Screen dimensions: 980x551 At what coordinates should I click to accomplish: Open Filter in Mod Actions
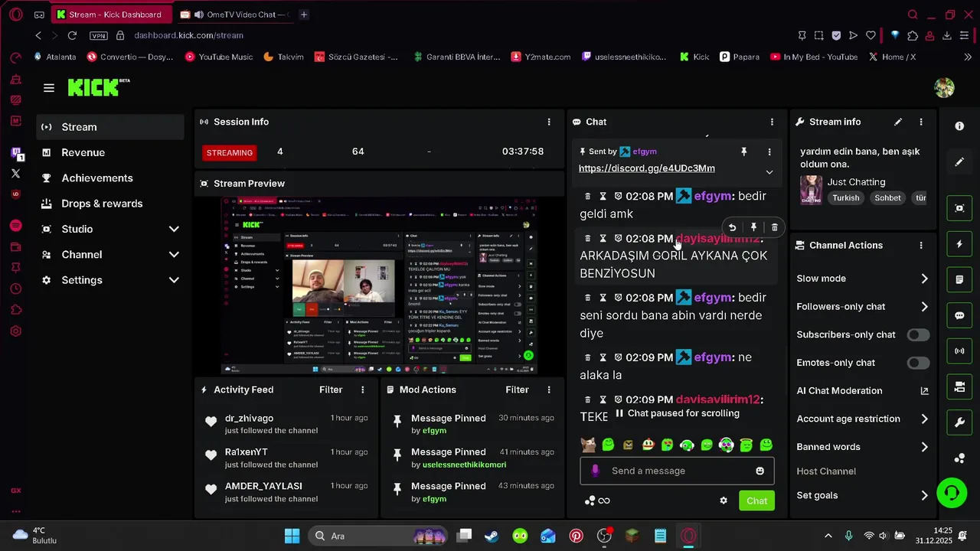517,390
